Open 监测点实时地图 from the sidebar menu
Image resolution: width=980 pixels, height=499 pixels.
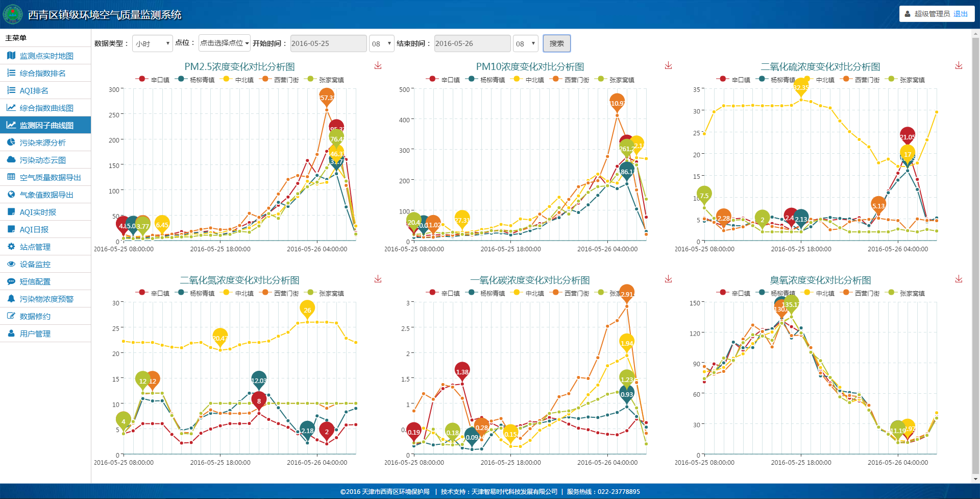[46, 56]
